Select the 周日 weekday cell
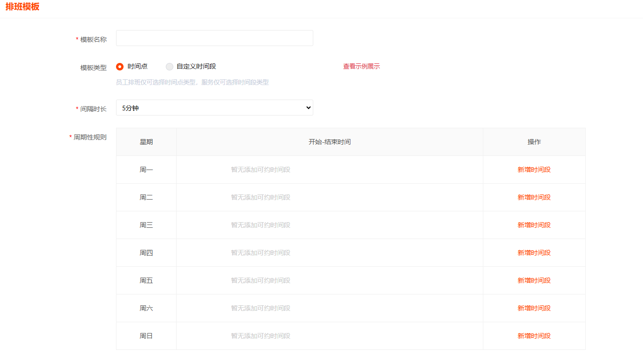The image size is (643, 364). click(x=146, y=336)
